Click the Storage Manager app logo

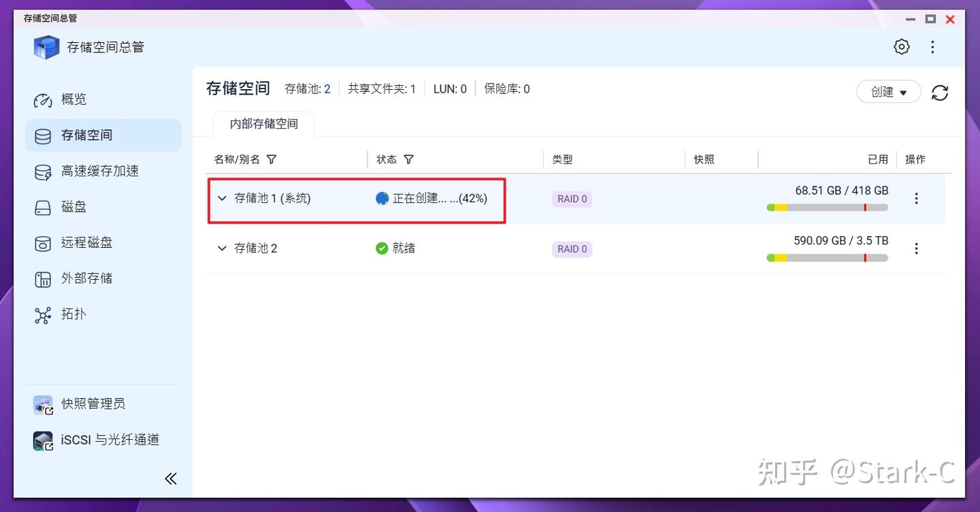[47, 47]
